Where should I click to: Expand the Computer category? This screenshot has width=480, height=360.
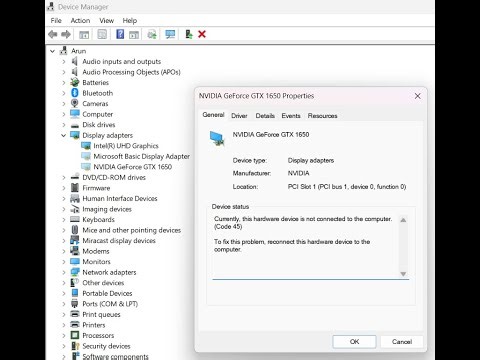click(64, 114)
